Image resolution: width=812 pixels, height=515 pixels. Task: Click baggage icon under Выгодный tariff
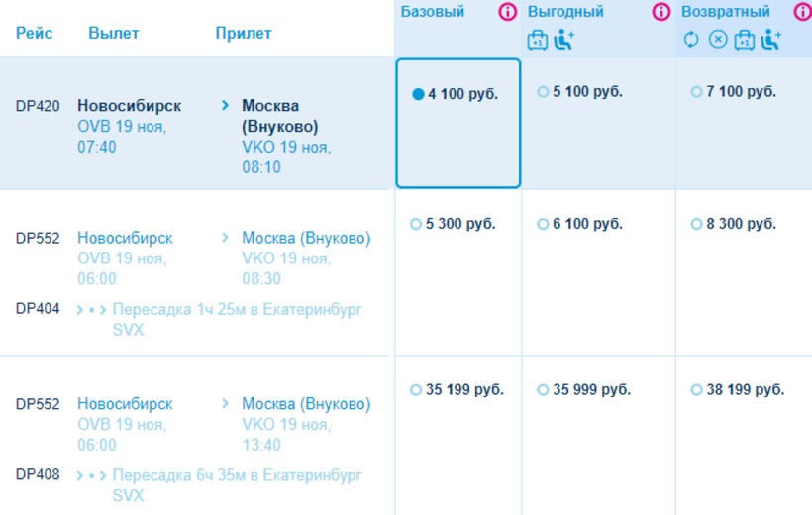[537, 40]
